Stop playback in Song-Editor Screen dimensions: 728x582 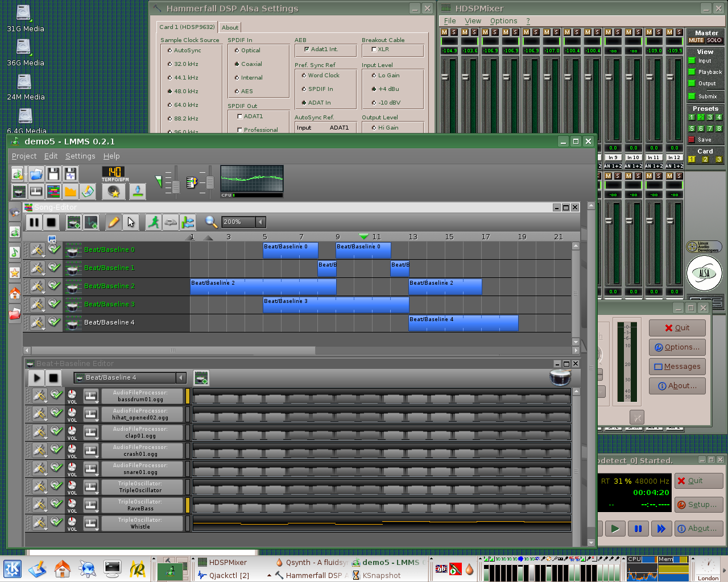coord(51,222)
